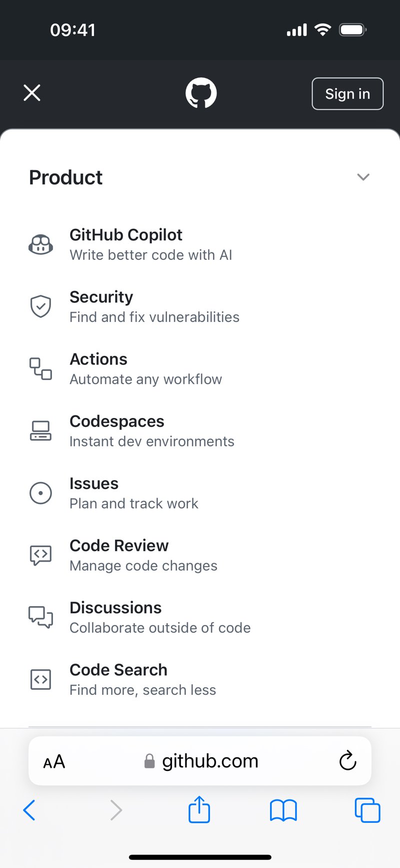The width and height of the screenshot is (400, 868).
Task: Open Safari bookmarks
Action: coord(283,810)
